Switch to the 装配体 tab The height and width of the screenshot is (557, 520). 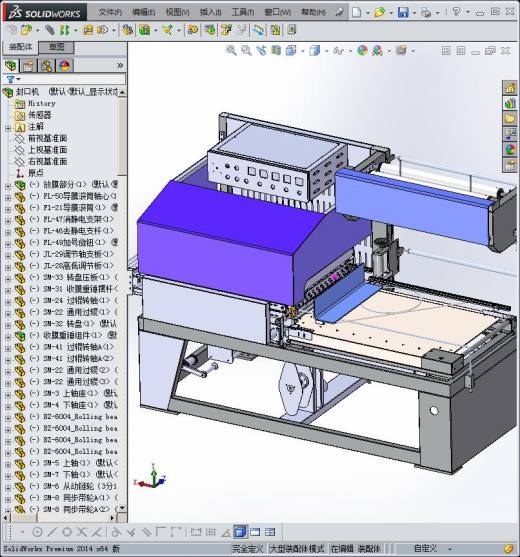(x=21, y=47)
